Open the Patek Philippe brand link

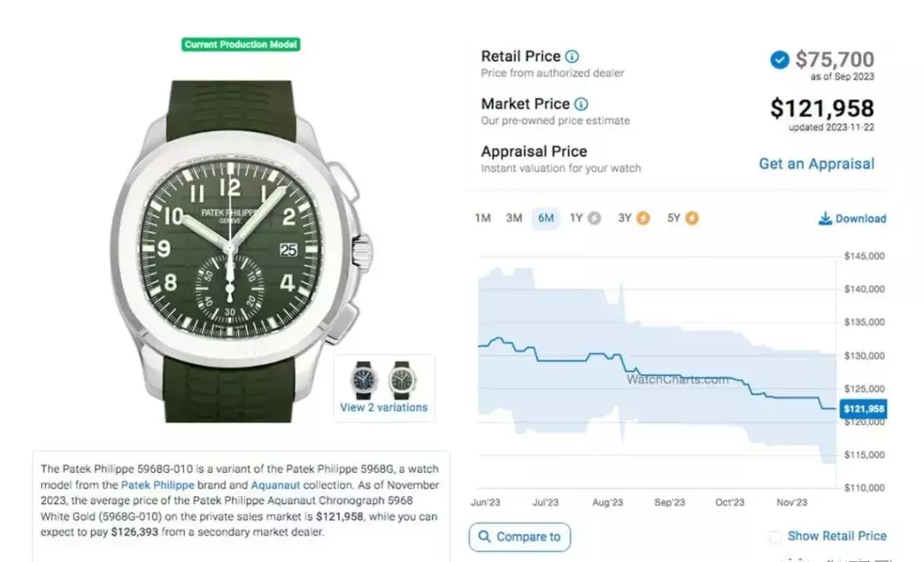click(x=157, y=485)
